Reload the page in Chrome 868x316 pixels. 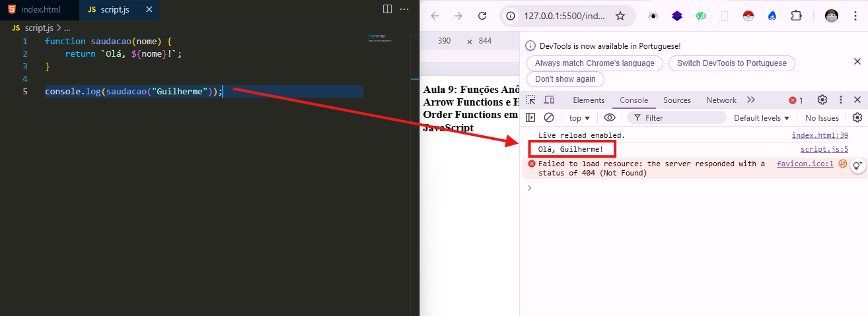coord(482,16)
